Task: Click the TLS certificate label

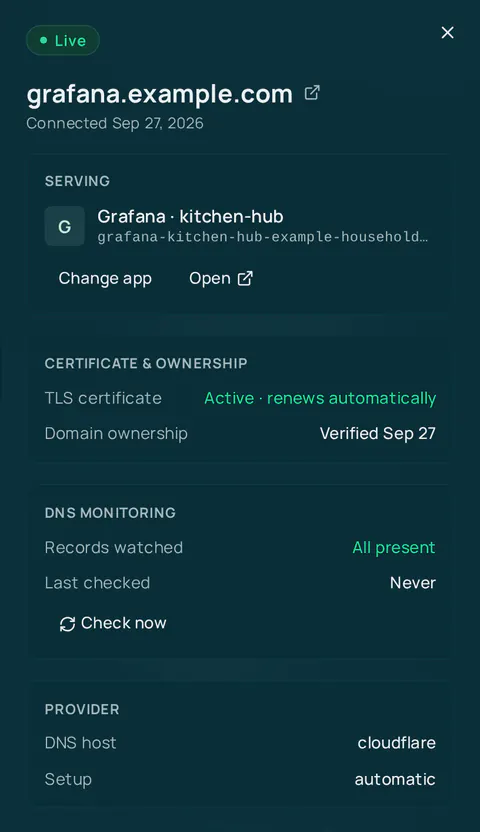Action: click(x=103, y=398)
